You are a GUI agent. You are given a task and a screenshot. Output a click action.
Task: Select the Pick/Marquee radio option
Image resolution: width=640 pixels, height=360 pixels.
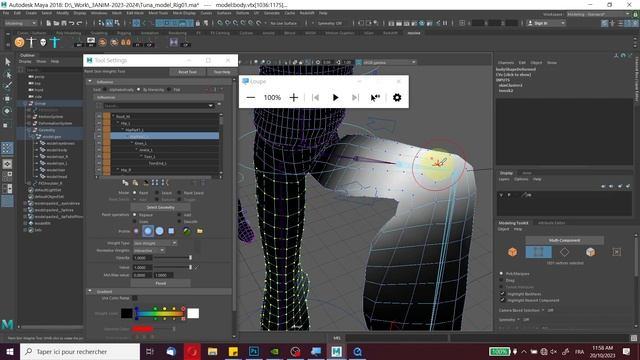tap(502, 273)
